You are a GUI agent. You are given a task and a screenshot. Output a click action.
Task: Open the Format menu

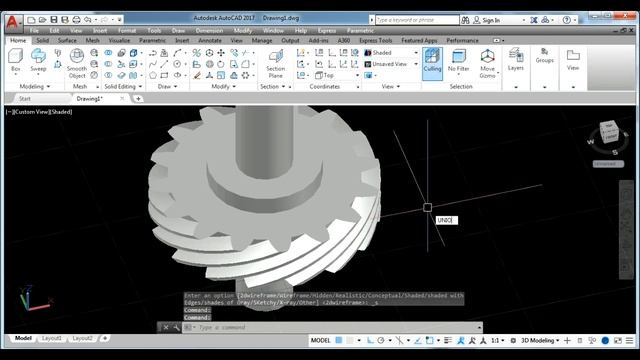click(127, 31)
